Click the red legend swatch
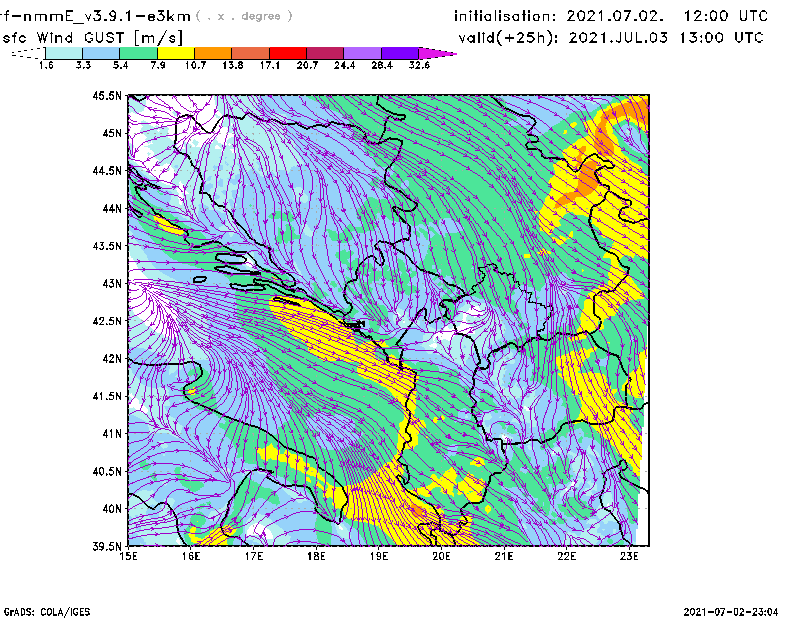Viewport: 800px width, 618px height. 288,53
